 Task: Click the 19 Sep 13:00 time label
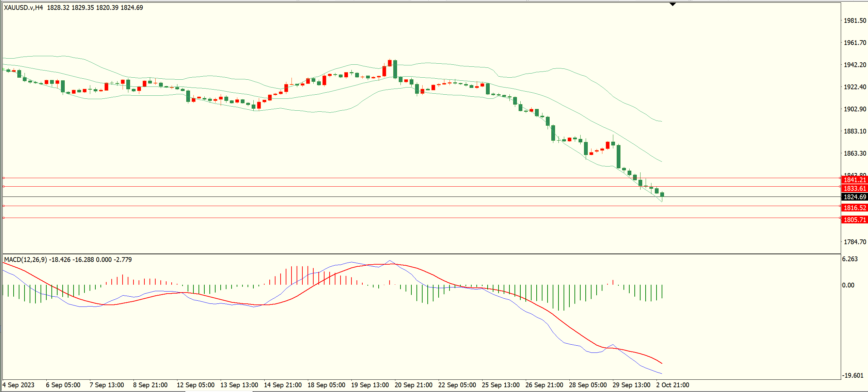tap(370, 385)
